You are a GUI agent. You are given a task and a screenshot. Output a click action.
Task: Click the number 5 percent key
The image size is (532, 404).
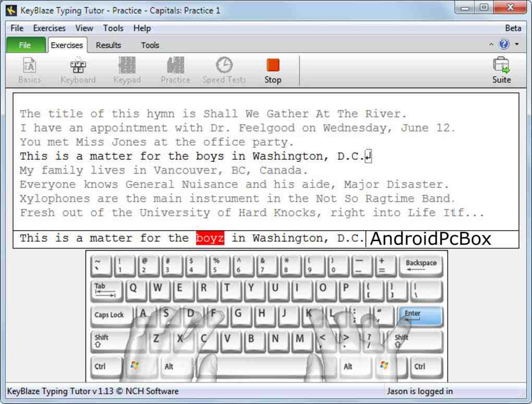coord(220,266)
